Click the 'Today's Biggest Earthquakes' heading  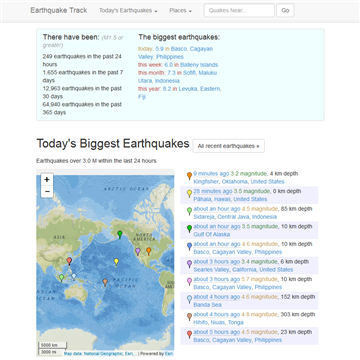pos(113,144)
